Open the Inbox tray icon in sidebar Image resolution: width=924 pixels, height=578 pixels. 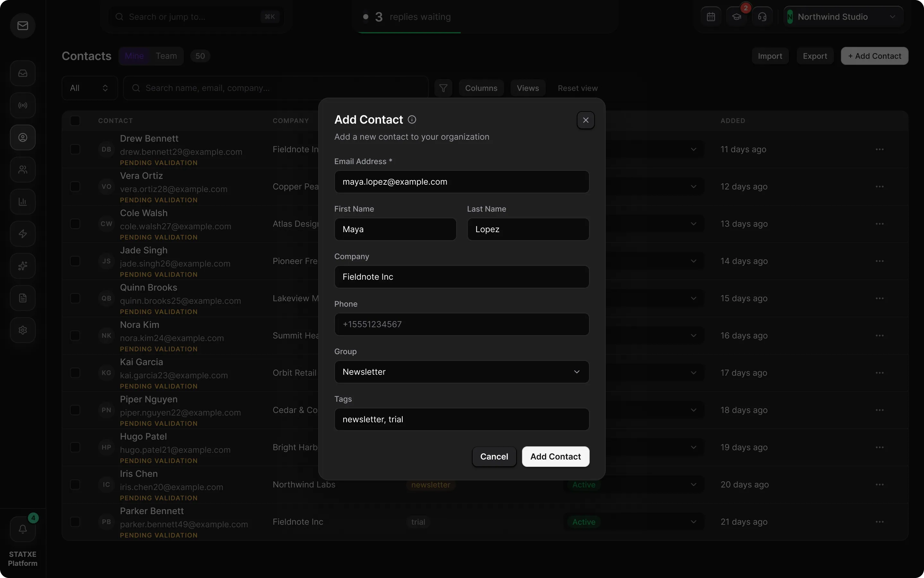(x=22, y=73)
